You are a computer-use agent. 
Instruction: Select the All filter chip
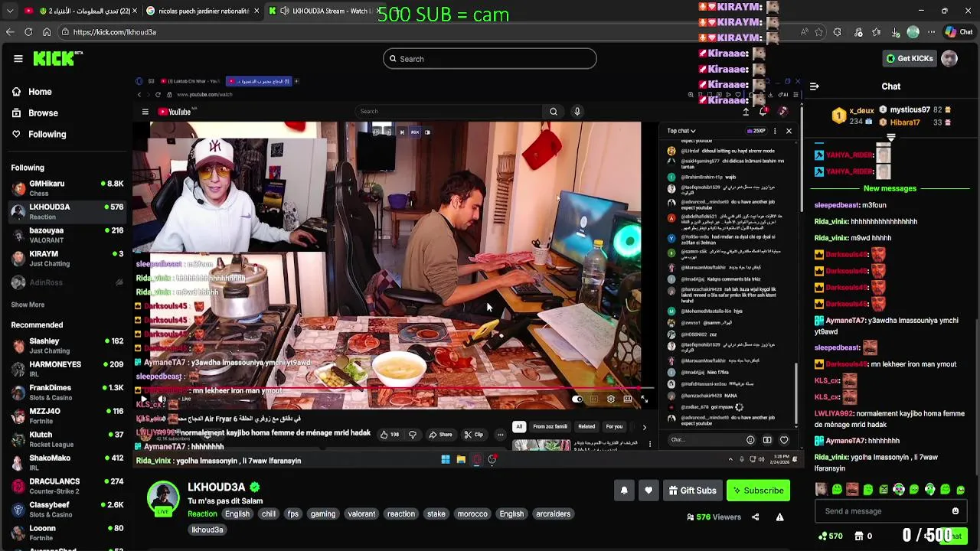[x=519, y=426]
